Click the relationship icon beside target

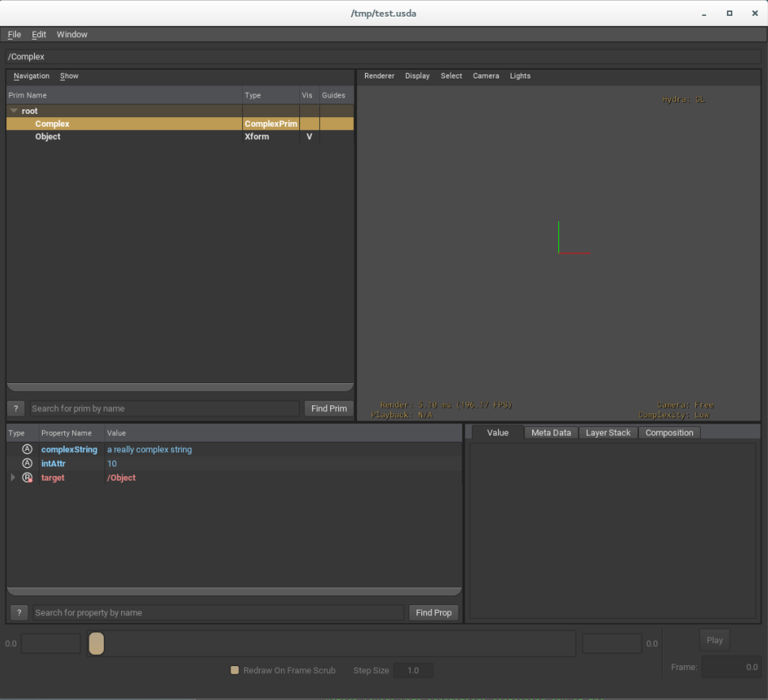27,478
